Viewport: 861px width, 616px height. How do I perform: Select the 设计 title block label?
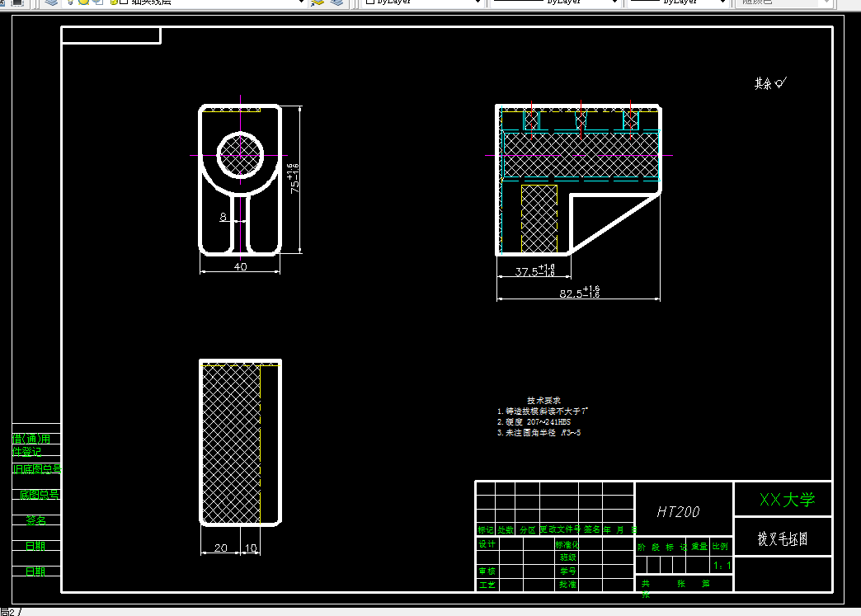point(487,544)
